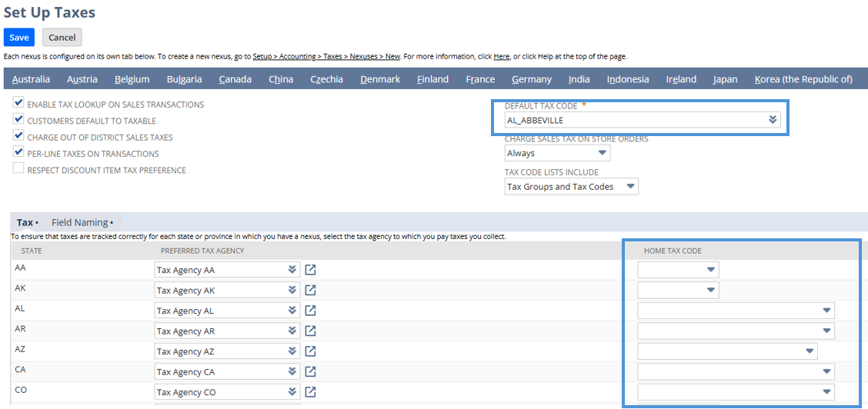Switch to the Austria nexus tab
The width and height of the screenshot is (868, 409).
point(82,79)
